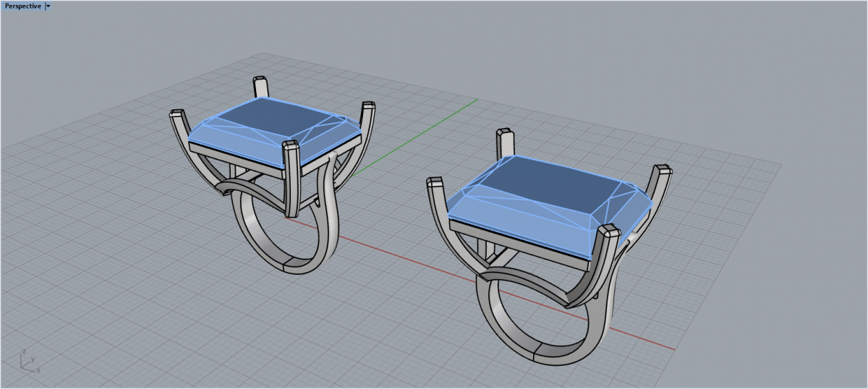
Task: Select the left ring's stone seat frame
Action: point(239,156)
